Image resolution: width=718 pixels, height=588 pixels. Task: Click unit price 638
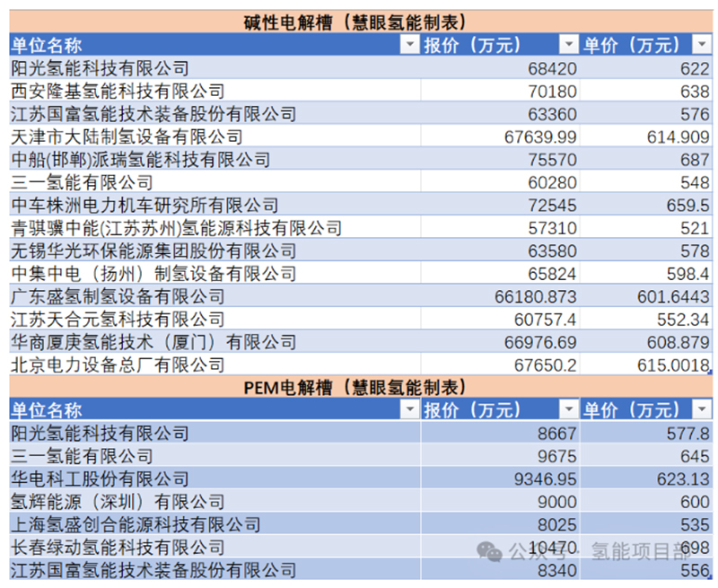695,92
